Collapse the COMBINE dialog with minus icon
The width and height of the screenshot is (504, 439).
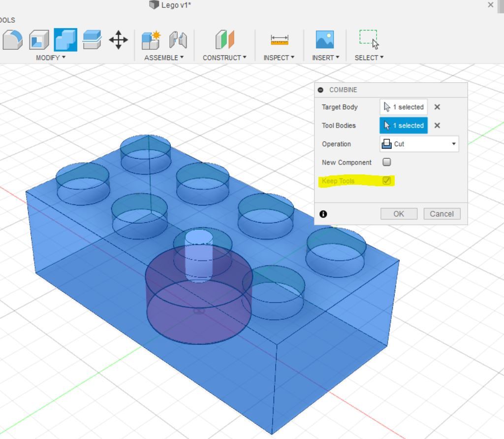(x=320, y=90)
